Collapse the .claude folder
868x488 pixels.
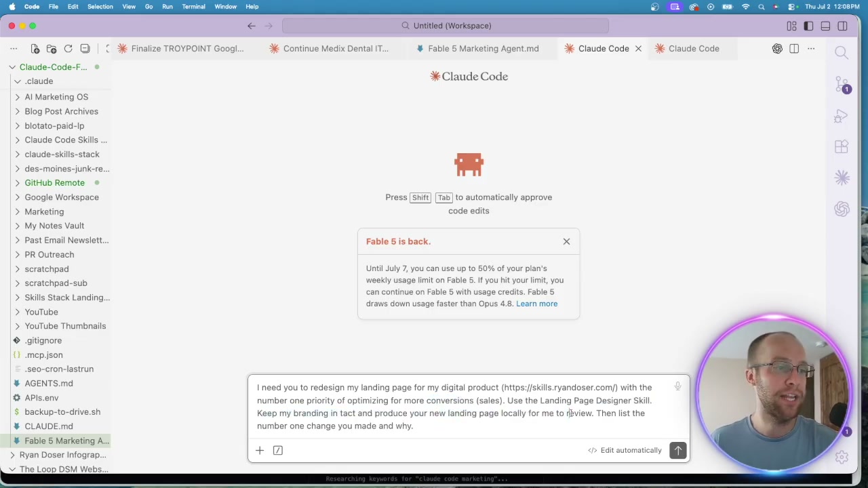point(56,81)
